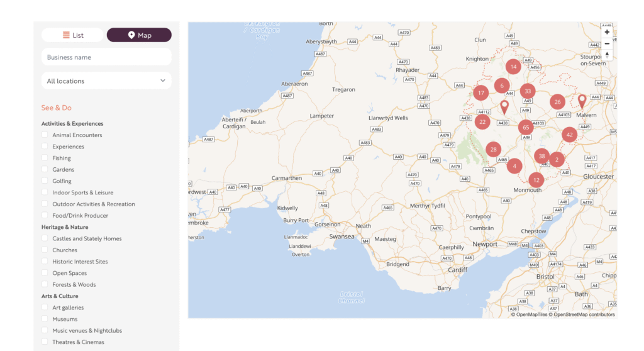The width and height of the screenshot is (644, 351).
Task: Check the Gardens filter
Action: [x=45, y=169]
